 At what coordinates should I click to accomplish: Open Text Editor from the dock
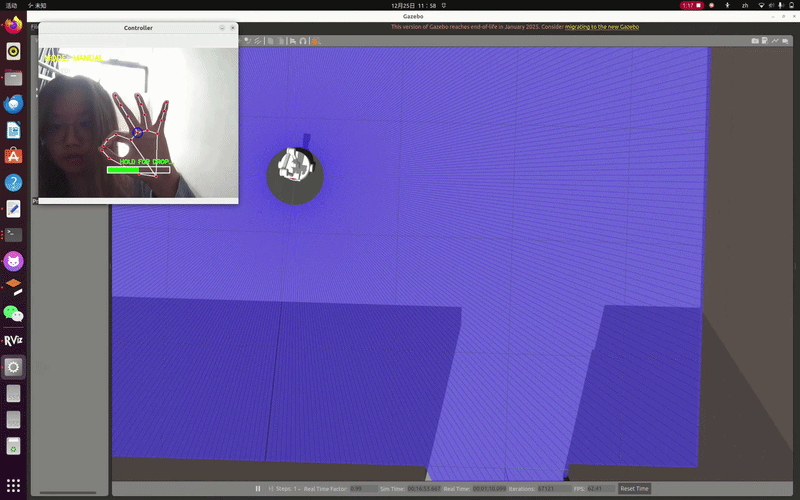(x=13, y=209)
